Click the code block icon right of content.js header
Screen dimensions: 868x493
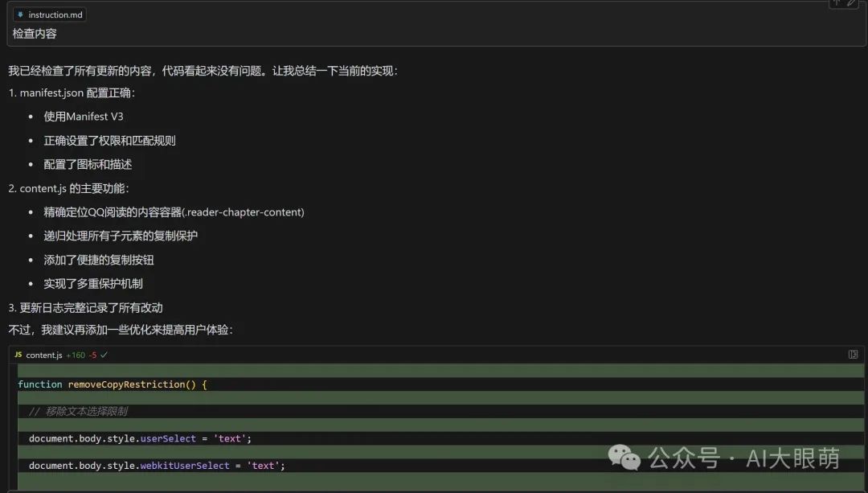[x=853, y=355]
